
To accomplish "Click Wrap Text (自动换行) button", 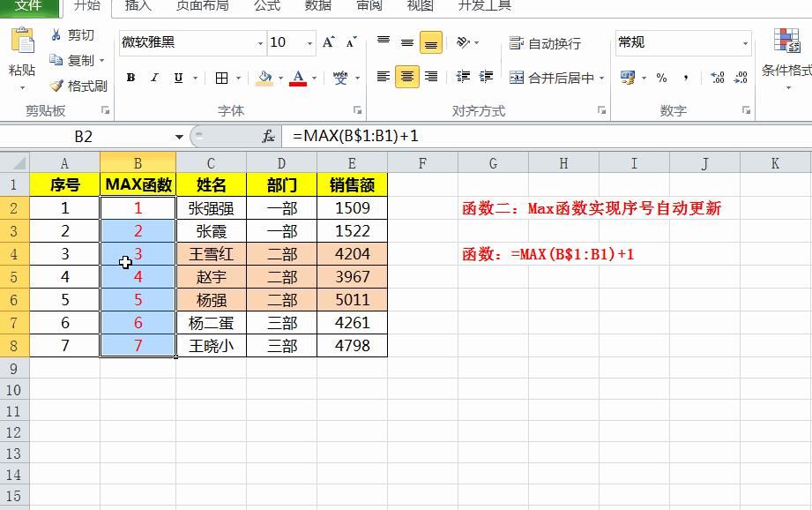I will [545, 43].
